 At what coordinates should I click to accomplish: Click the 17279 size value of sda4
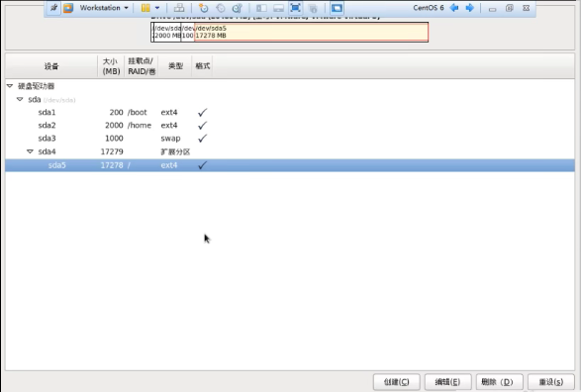tap(112, 151)
